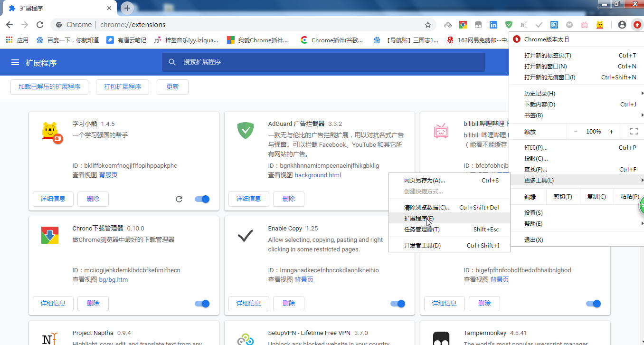Click Enable Copy checkmark toolbar icon
This screenshot has height=345, width=644.
click(x=539, y=25)
